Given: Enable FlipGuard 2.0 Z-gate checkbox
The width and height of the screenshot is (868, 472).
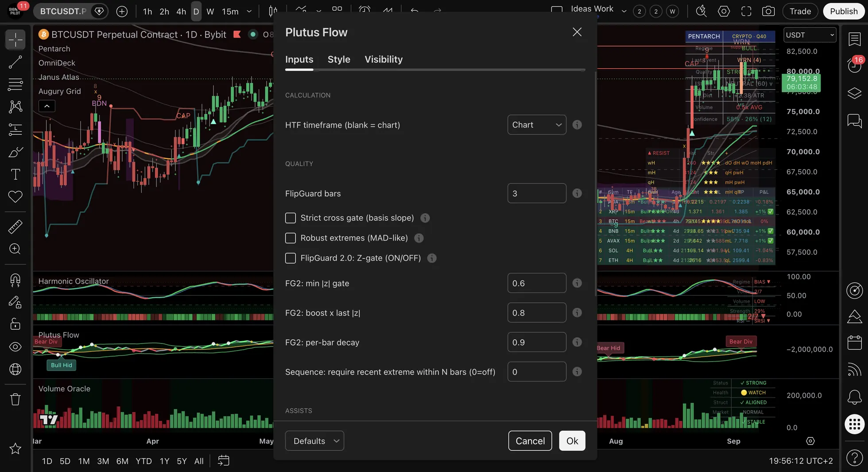Looking at the screenshot, I should pyautogui.click(x=291, y=258).
